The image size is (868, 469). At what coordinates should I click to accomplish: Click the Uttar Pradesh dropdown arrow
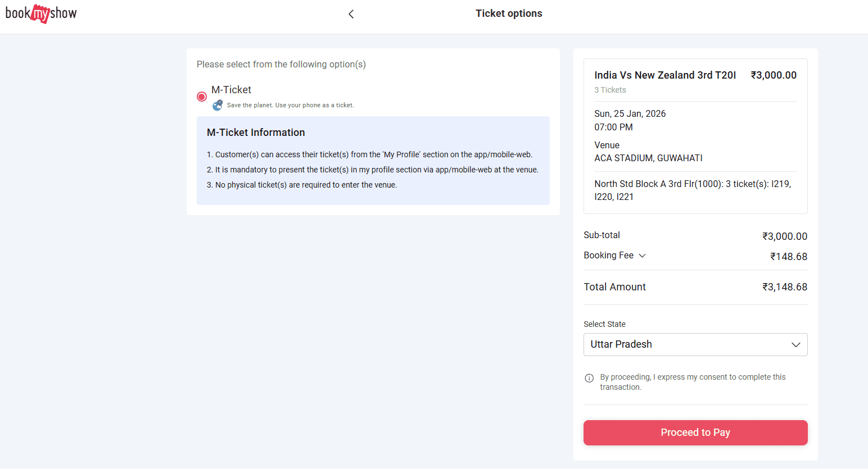click(x=796, y=345)
